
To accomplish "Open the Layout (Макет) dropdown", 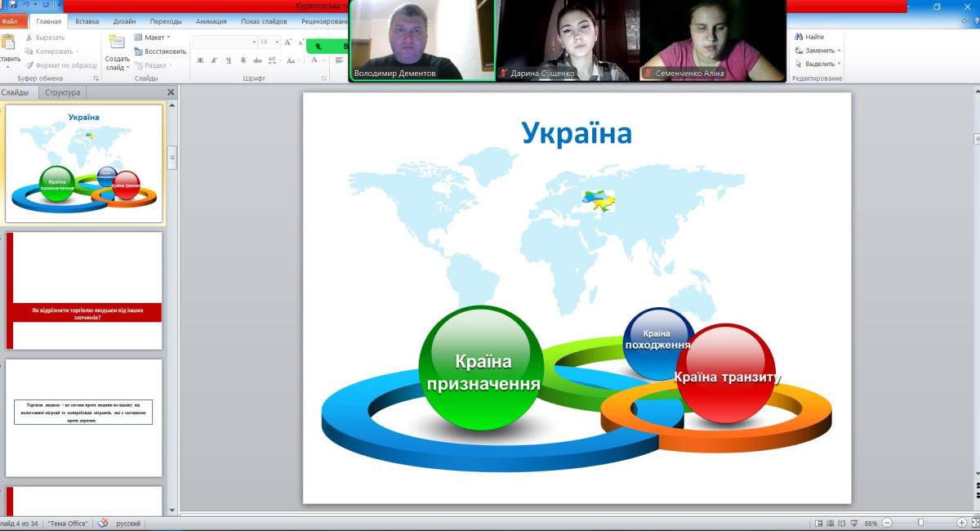I will coord(152,38).
